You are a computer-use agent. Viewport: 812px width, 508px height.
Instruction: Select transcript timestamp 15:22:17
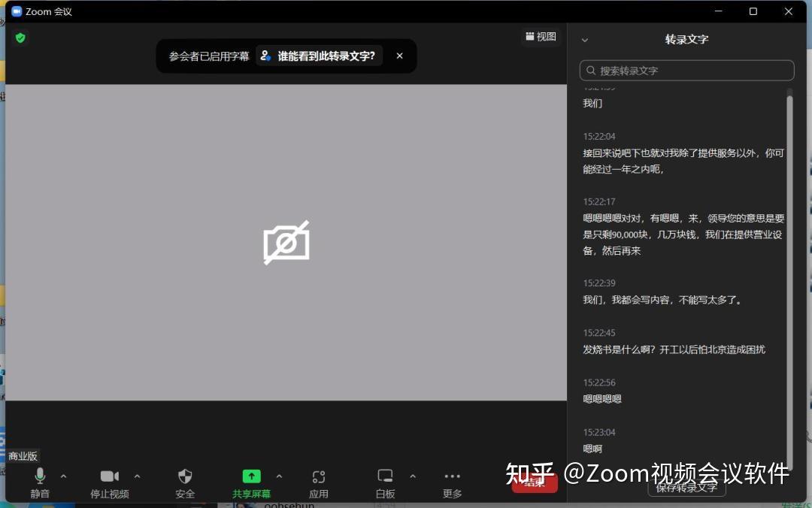(x=599, y=201)
